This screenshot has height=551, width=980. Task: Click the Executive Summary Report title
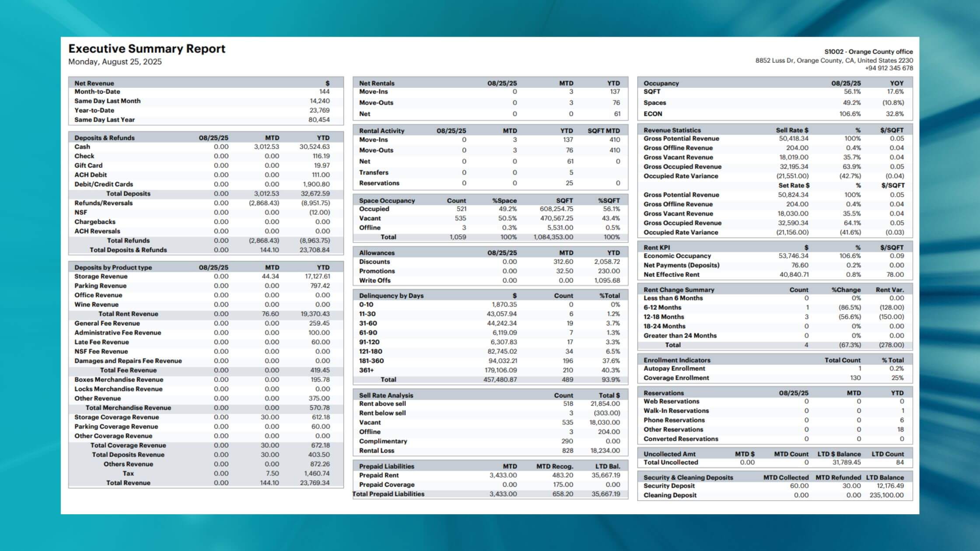147,49
